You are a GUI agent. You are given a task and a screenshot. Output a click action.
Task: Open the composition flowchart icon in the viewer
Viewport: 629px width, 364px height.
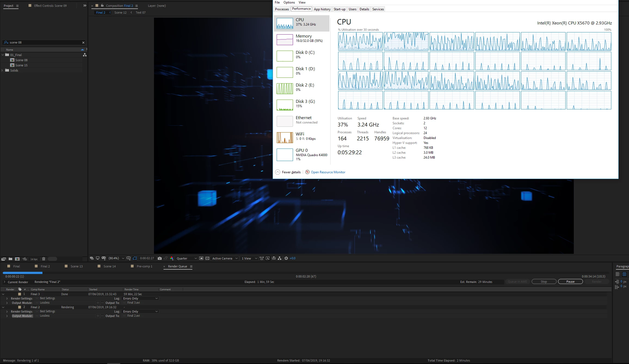(279, 258)
